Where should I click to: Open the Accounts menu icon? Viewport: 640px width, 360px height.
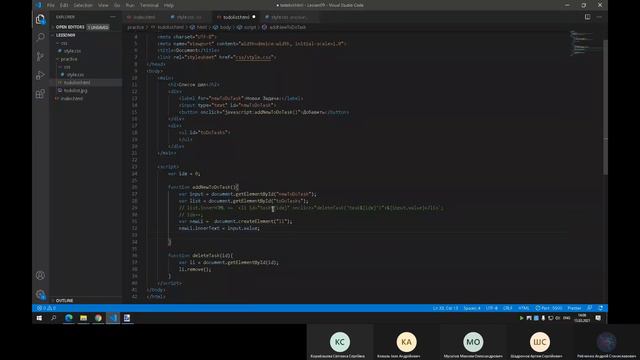40,276
